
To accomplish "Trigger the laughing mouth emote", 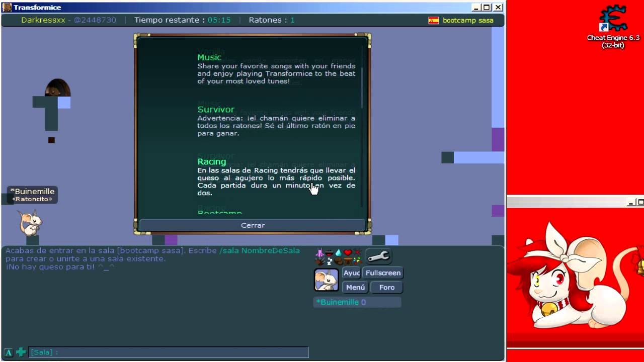I will [x=329, y=253].
